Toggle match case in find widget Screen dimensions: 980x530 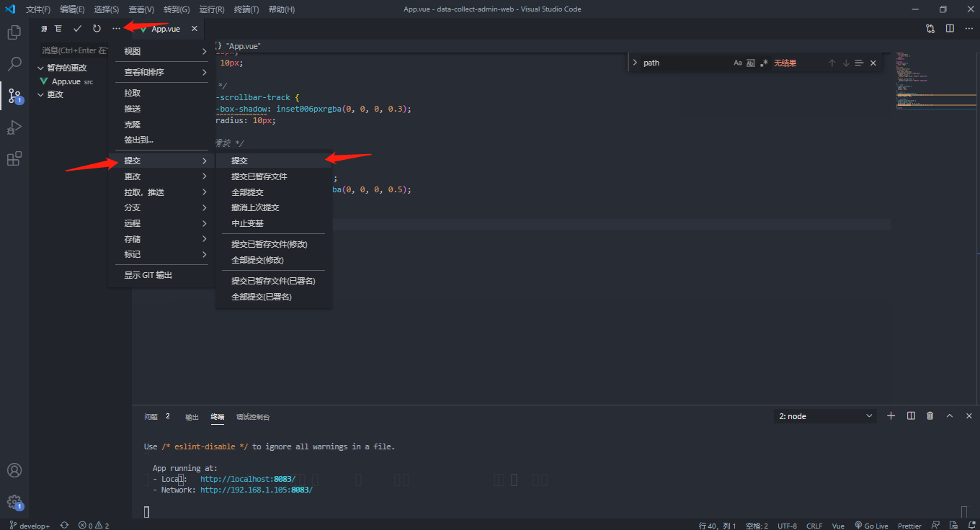738,63
